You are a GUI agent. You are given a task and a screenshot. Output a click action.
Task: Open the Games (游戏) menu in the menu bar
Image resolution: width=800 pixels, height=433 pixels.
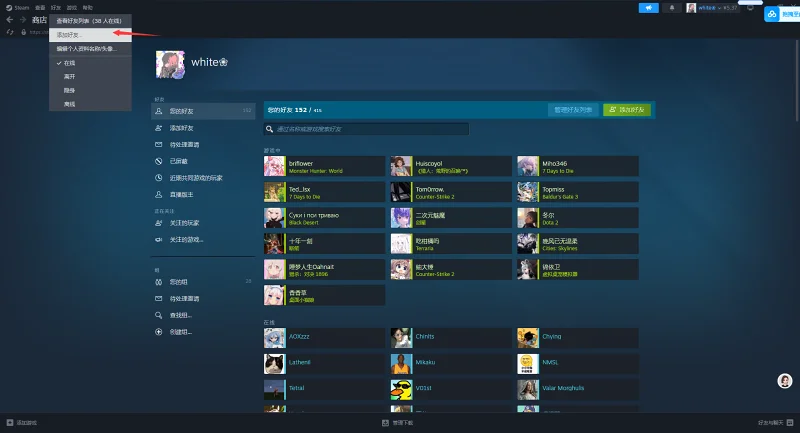[x=71, y=6]
